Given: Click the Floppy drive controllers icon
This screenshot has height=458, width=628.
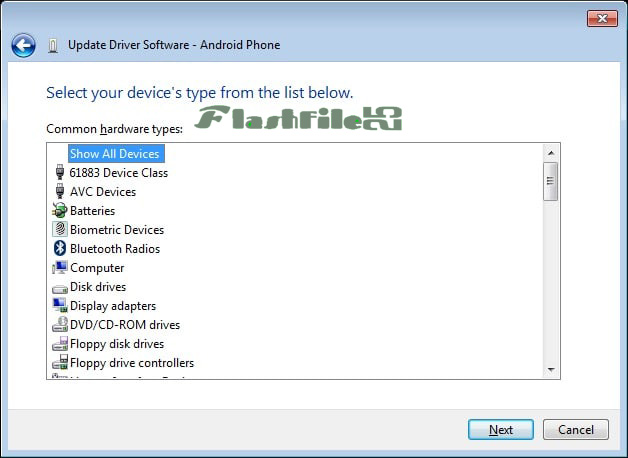Looking at the screenshot, I should [x=60, y=362].
